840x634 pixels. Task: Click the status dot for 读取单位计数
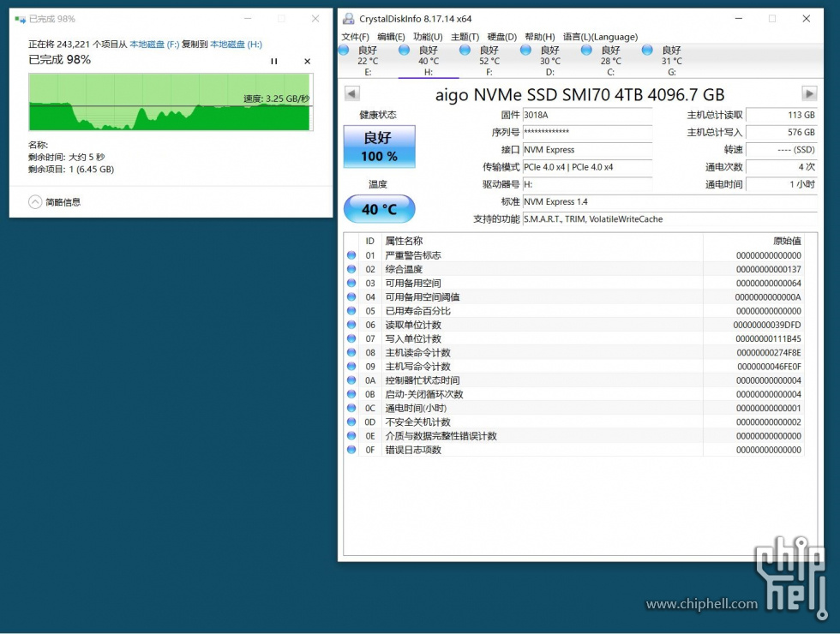[x=351, y=325]
